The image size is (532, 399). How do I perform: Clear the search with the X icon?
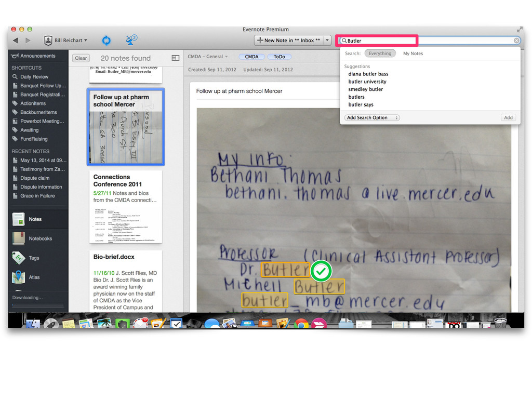[516, 41]
